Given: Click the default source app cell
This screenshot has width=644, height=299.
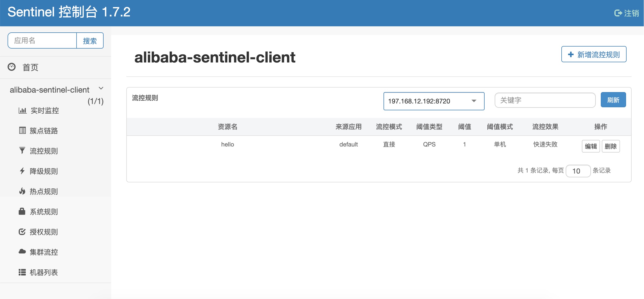Looking at the screenshot, I should click(348, 144).
